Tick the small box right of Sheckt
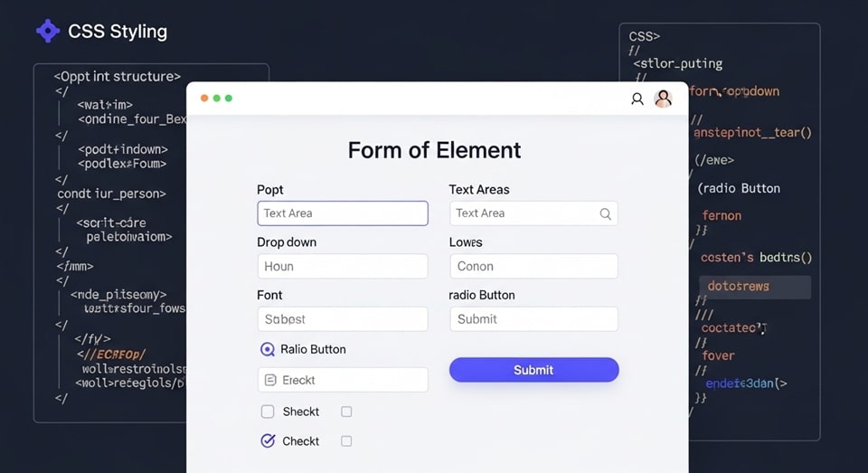The height and width of the screenshot is (473, 868). coord(346,412)
